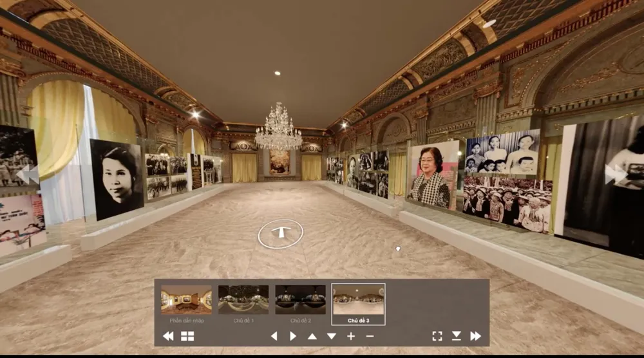Toggle the thumbnail grid view icon
Image resolution: width=644 pixels, height=358 pixels.
coord(187,336)
